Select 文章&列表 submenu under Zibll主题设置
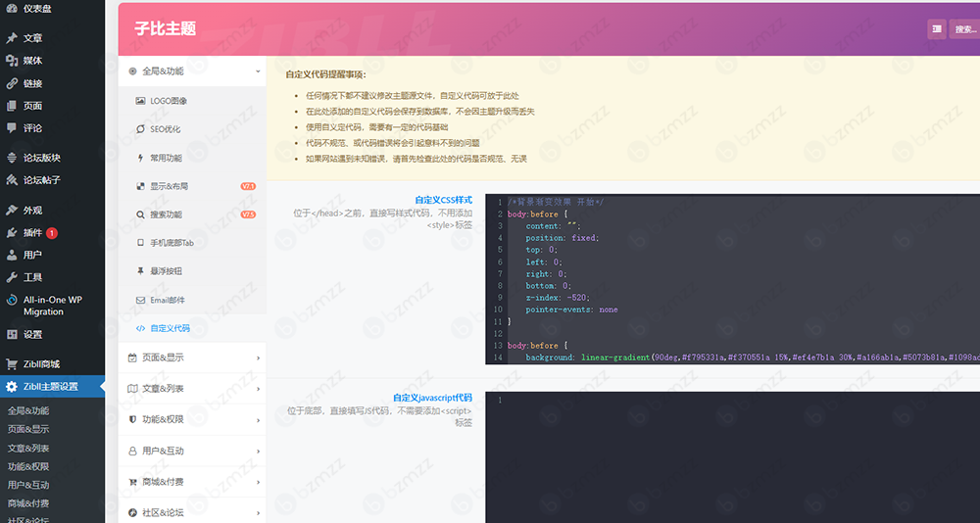 click(28, 448)
